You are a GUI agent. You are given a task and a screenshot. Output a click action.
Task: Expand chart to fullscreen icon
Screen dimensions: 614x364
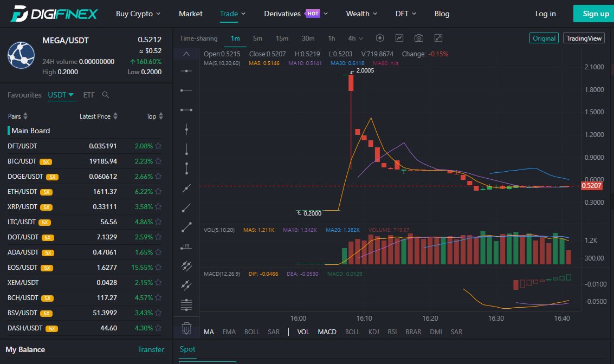(438, 38)
